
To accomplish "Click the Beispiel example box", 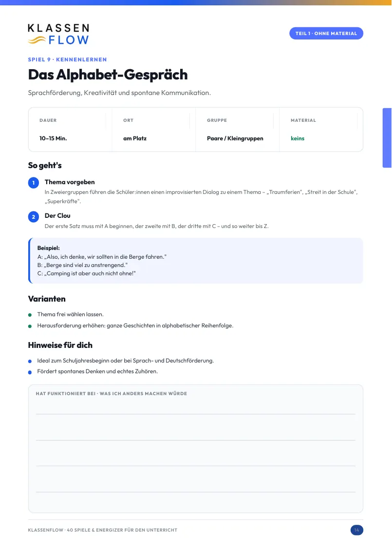I will point(196,261).
